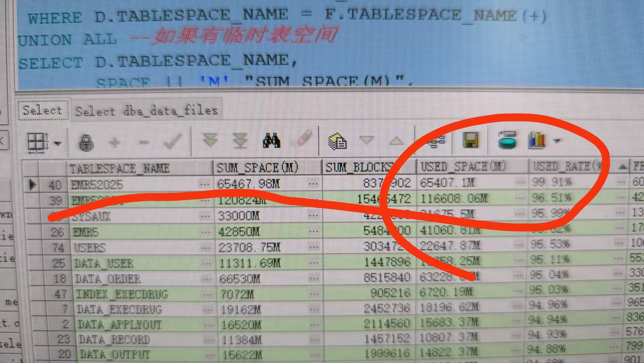Screen dimensions: 644x363
Task: Switch to Select dba_data_files tab
Action: click(x=147, y=111)
